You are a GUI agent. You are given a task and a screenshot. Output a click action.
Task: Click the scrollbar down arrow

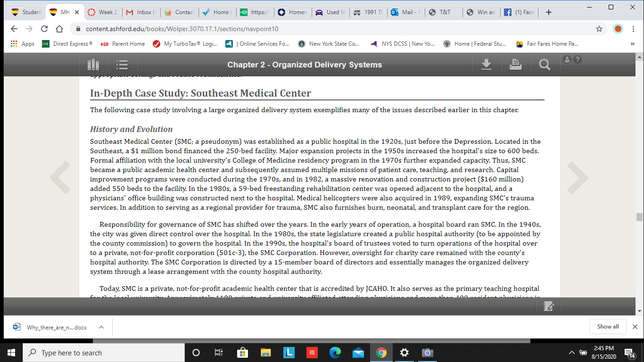(x=639, y=311)
